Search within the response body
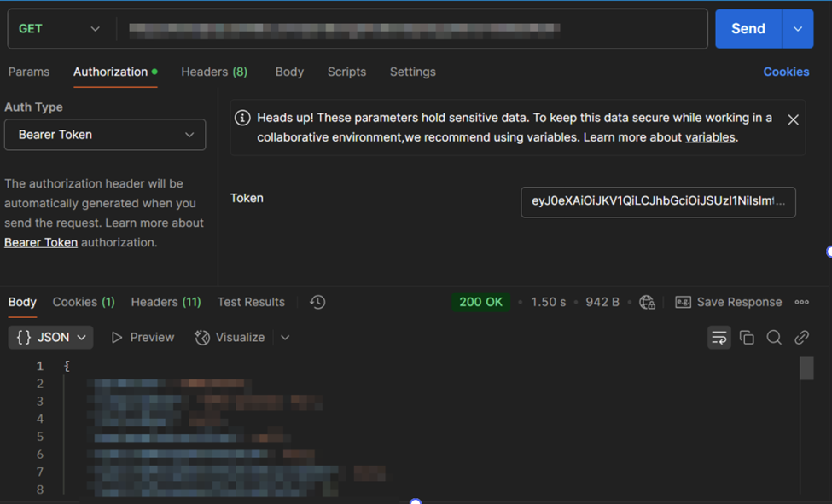This screenshot has width=832, height=504. point(774,338)
